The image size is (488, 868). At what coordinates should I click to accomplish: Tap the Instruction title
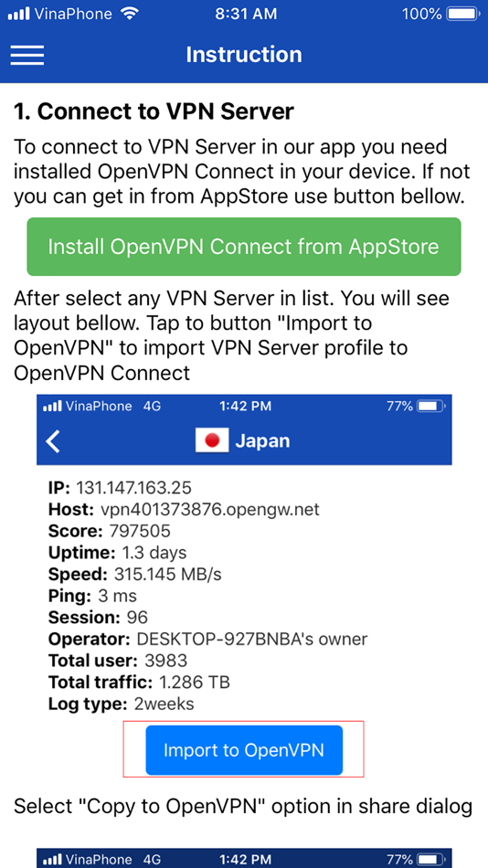[x=244, y=54]
